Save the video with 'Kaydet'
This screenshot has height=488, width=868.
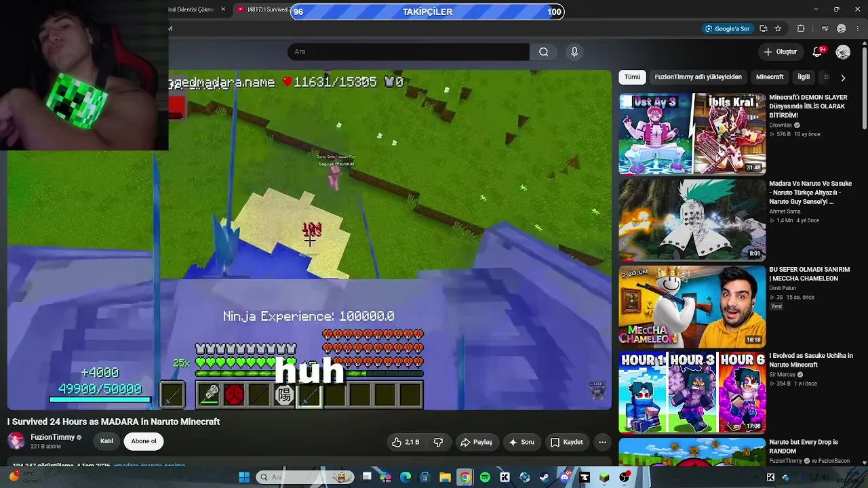(566, 442)
